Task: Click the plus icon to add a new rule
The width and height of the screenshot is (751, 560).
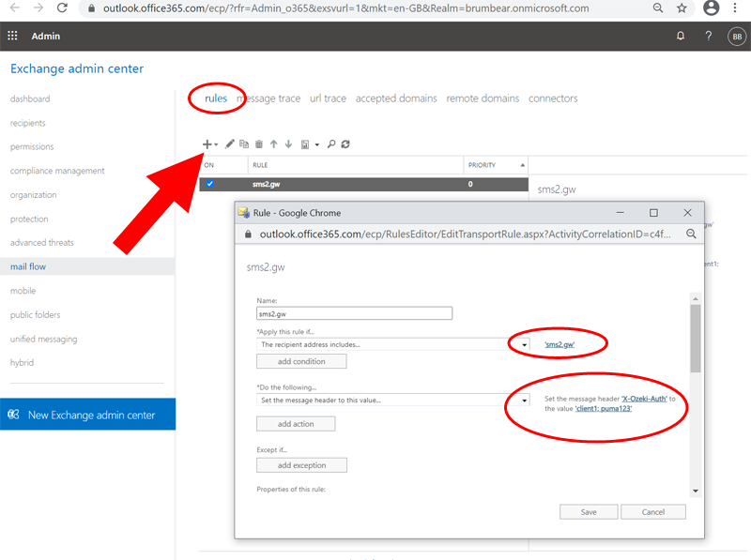Action: pyautogui.click(x=207, y=144)
